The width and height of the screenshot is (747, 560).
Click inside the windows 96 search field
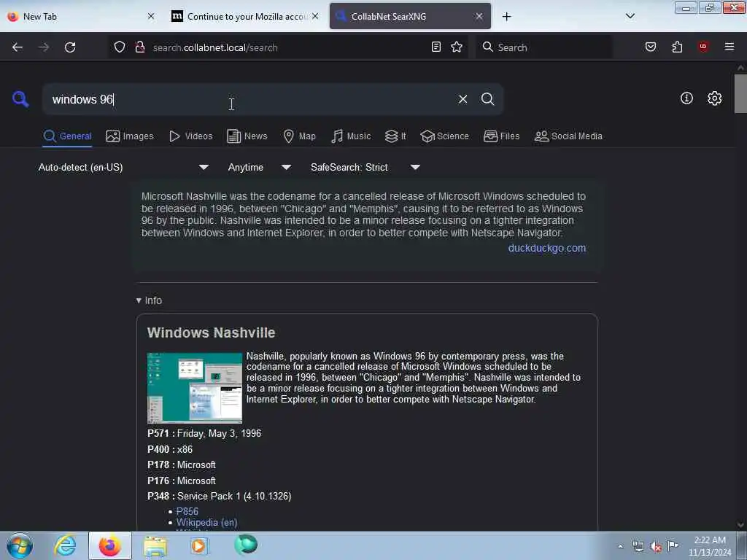(248, 99)
